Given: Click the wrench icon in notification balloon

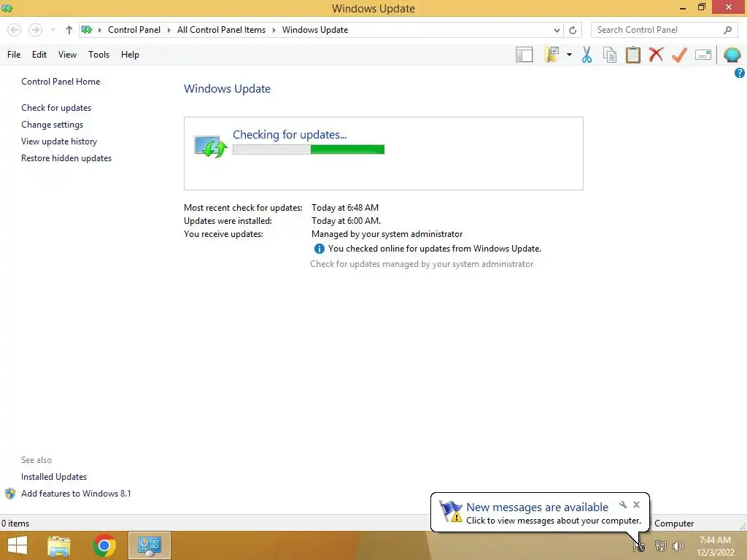Looking at the screenshot, I should click(623, 505).
